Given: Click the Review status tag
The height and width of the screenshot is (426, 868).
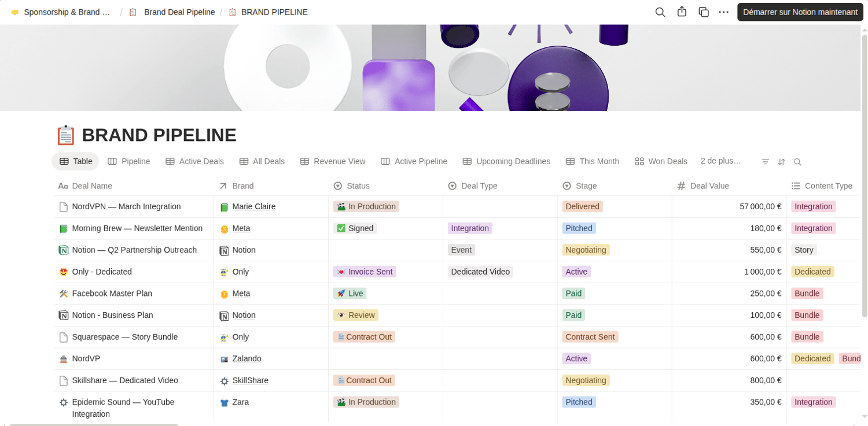Looking at the screenshot, I should [355, 315].
